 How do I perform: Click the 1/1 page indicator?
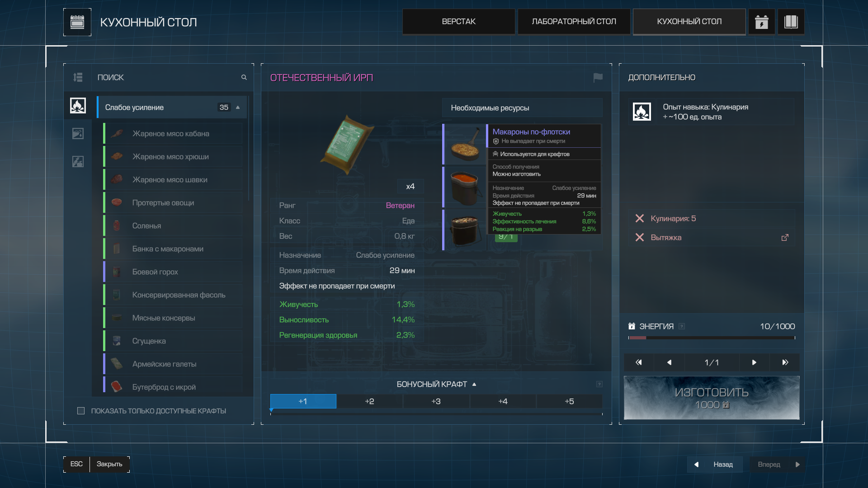pyautogui.click(x=712, y=362)
